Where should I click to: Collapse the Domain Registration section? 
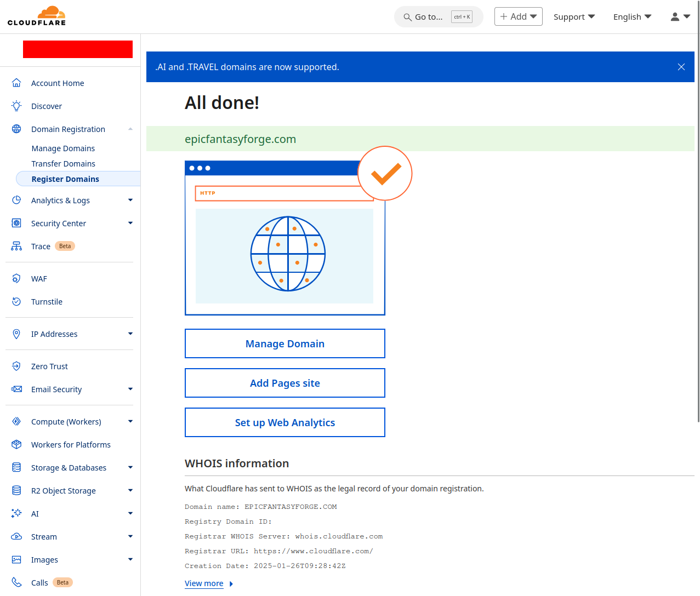click(130, 129)
